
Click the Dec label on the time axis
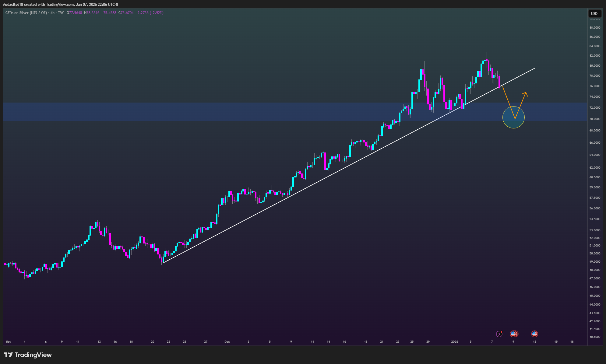[x=227, y=342]
